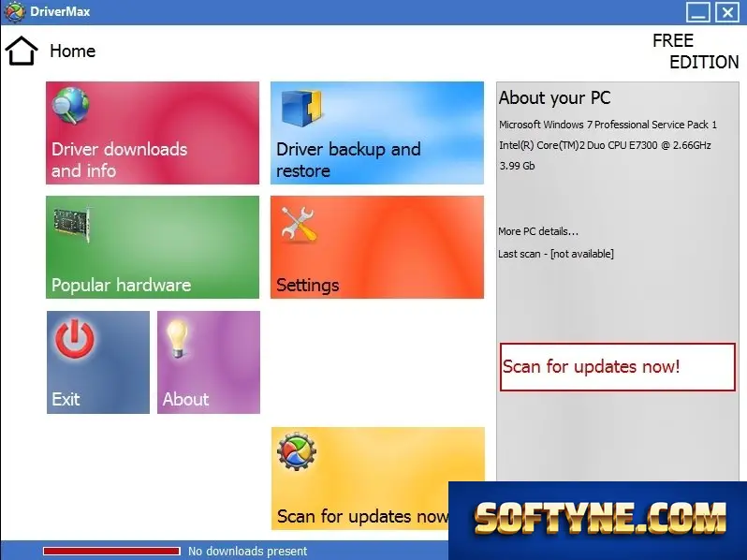Click the red-bordered Scan for updates now! button
The width and height of the screenshot is (747, 560).
point(618,367)
